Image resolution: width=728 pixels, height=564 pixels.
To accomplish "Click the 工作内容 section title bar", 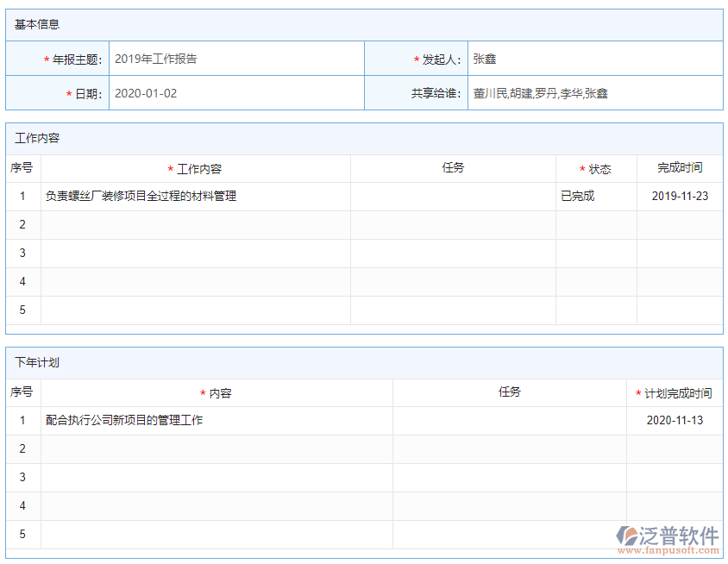I will coord(364,138).
